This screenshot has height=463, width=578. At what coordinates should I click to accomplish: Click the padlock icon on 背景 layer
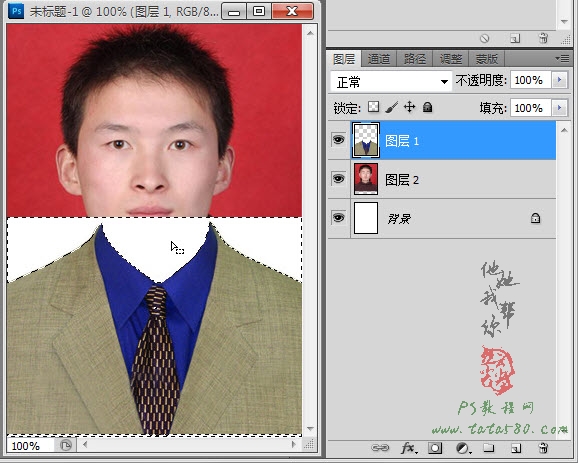[x=535, y=218]
